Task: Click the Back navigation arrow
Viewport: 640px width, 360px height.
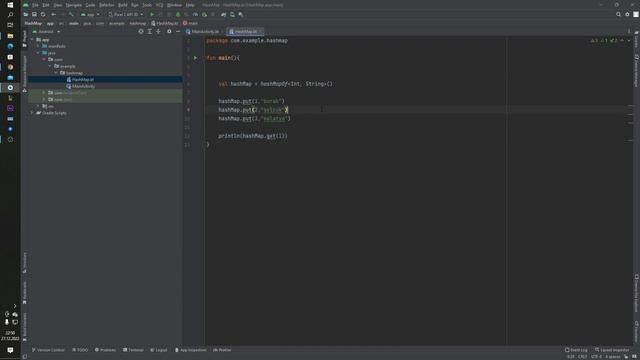Action: pos(53,14)
